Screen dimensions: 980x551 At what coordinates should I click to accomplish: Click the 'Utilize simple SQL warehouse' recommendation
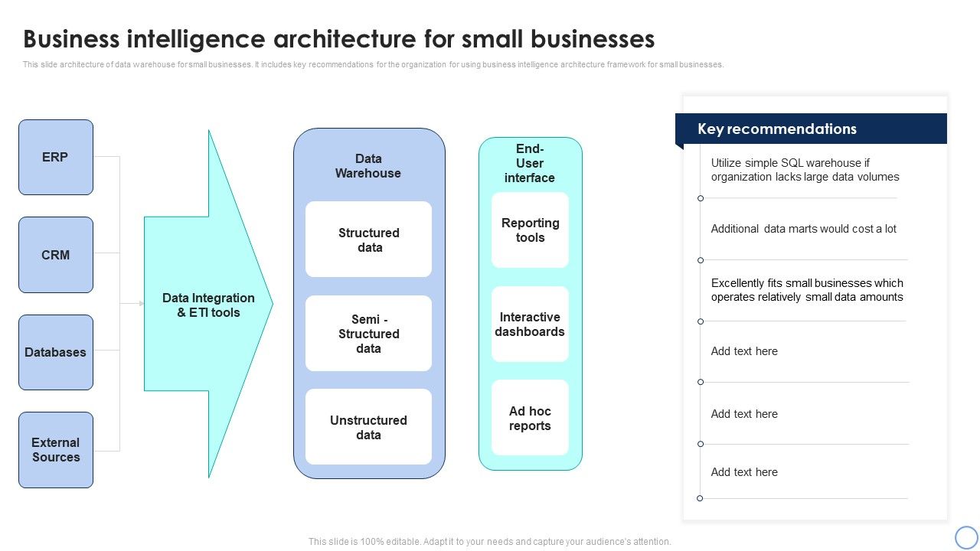805,170
